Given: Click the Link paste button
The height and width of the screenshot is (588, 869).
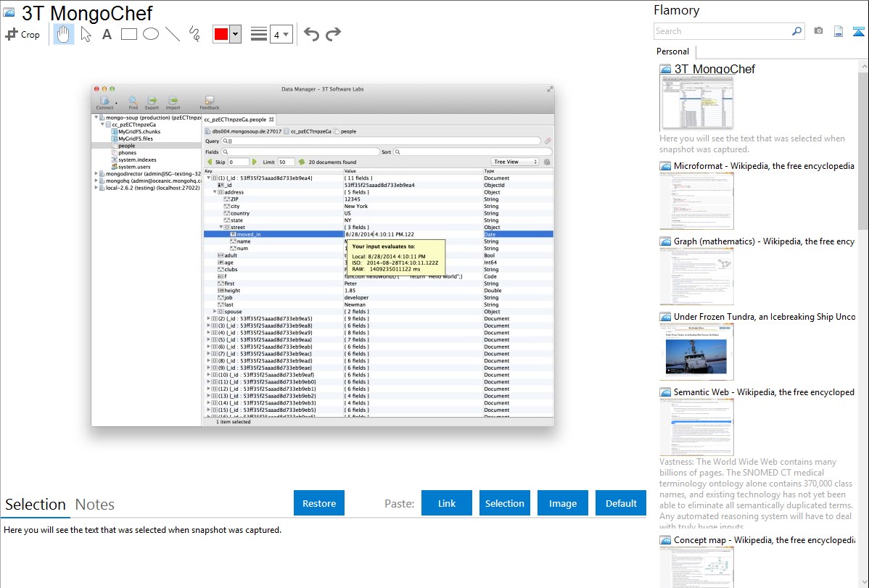Looking at the screenshot, I should click(x=447, y=503).
